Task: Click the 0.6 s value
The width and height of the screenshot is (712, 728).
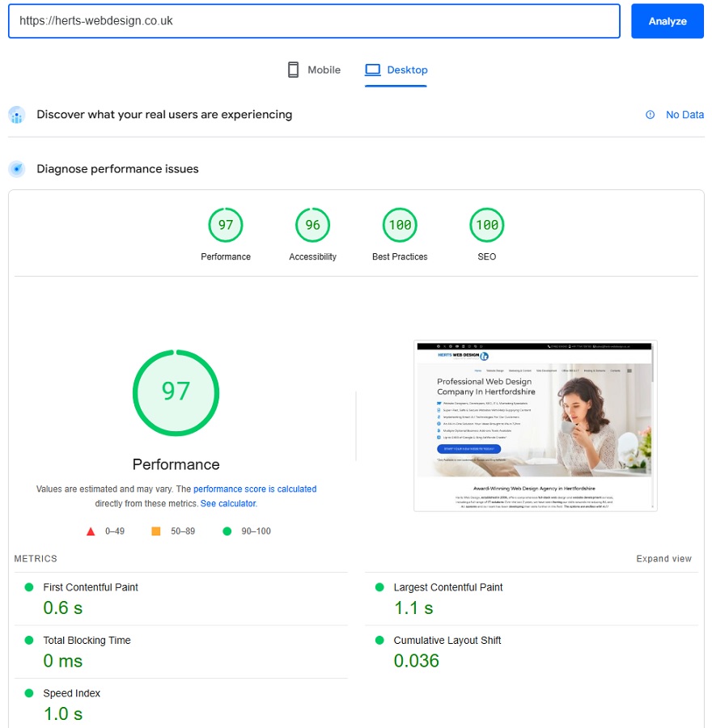Action: coord(62,607)
